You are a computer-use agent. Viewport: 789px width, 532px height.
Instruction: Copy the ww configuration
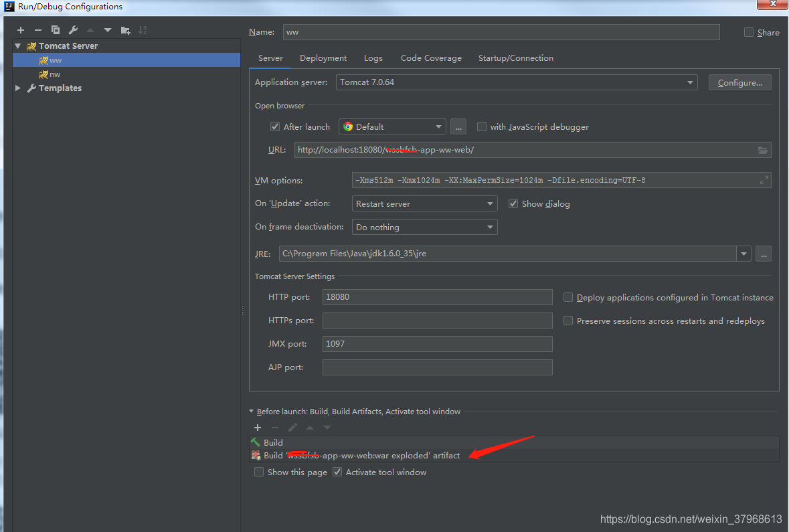[56, 29]
